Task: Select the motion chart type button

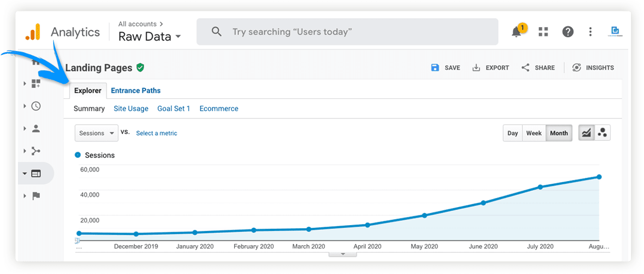Action: [x=602, y=133]
